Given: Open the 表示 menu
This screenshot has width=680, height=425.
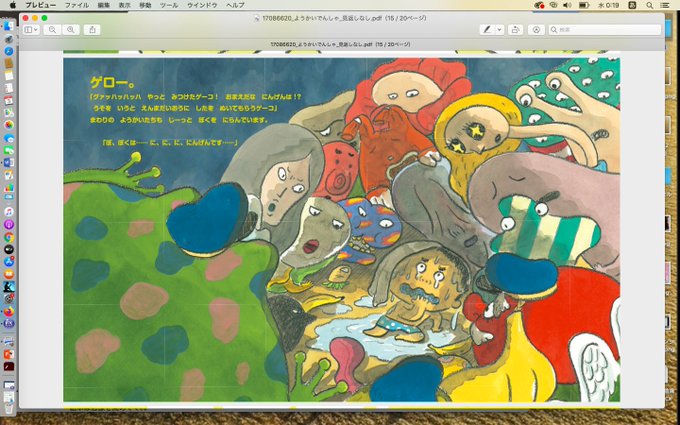Looking at the screenshot, I should pos(124,5).
